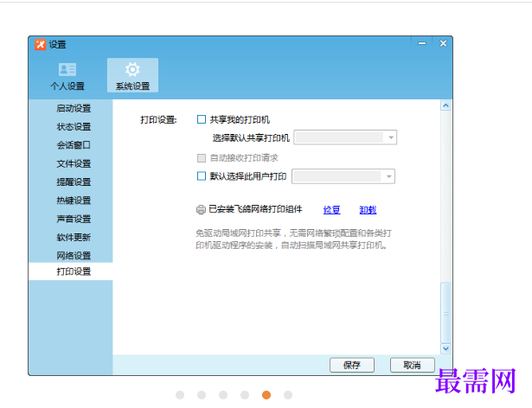Go to 启动设置 in sidebar
This screenshot has height=408, width=532.
coord(74,109)
